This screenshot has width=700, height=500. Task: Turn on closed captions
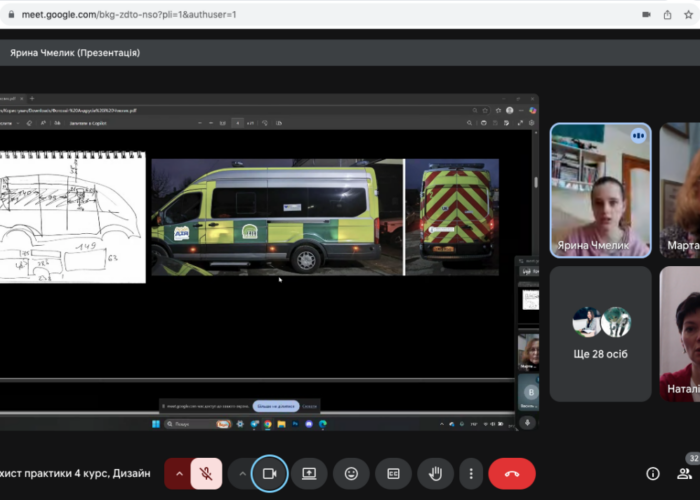pyautogui.click(x=393, y=473)
